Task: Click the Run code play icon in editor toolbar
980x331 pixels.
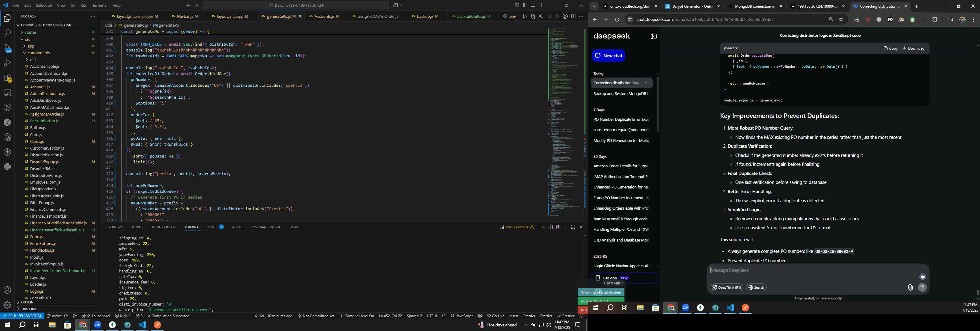Action: coord(525,16)
